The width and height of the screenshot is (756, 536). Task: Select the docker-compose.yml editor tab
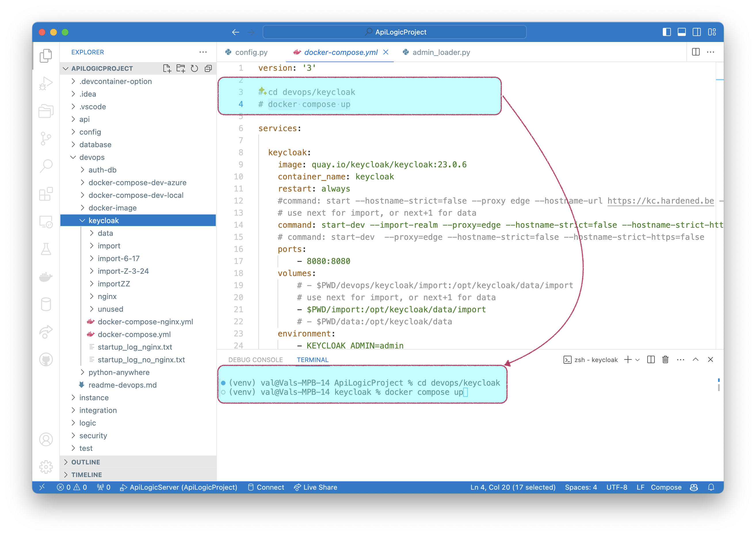tap(340, 52)
